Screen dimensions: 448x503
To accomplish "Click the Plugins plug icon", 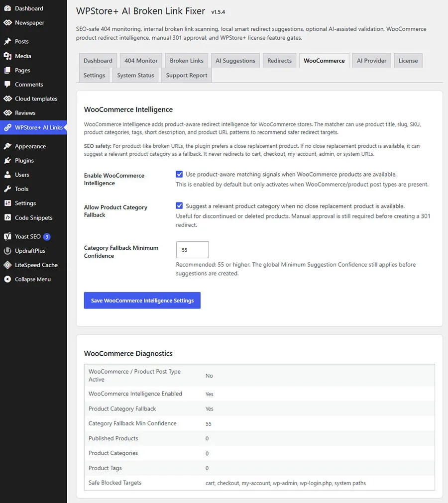I will (x=7, y=160).
